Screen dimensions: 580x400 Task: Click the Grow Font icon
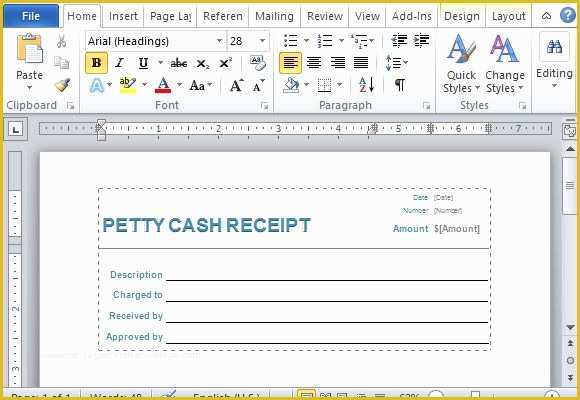pos(236,85)
